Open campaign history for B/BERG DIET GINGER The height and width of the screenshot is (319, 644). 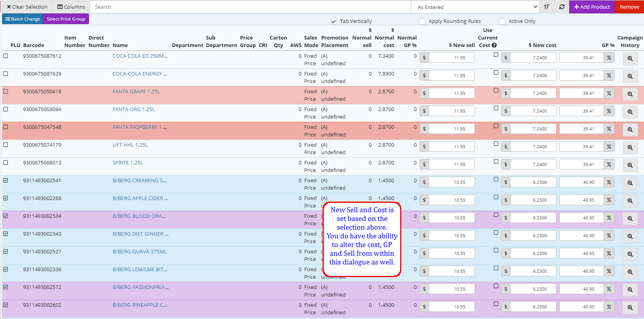(630, 236)
